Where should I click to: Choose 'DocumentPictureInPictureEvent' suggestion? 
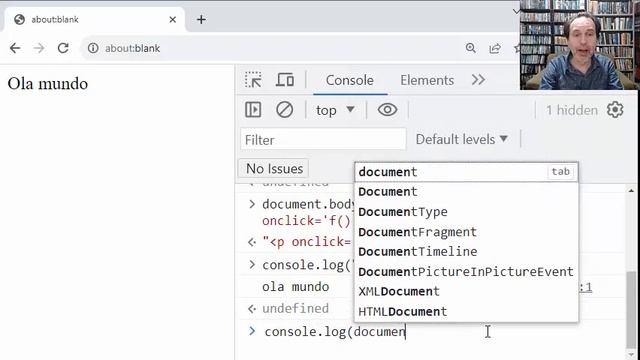467,271
